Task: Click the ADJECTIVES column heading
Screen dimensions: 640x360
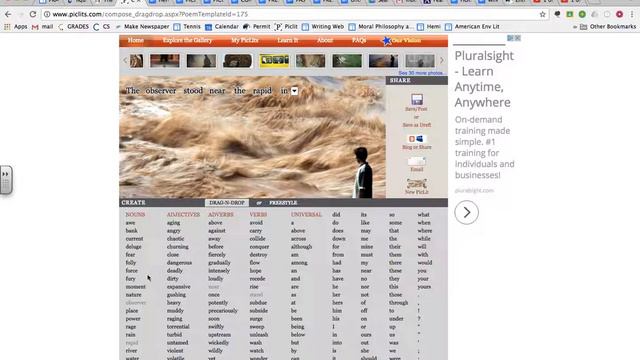Action: point(183,215)
